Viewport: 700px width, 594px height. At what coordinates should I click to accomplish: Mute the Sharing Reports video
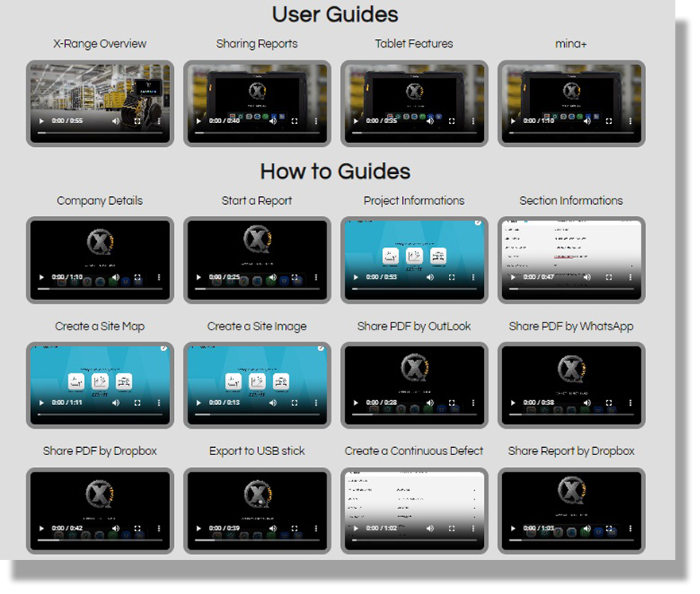[x=273, y=121]
